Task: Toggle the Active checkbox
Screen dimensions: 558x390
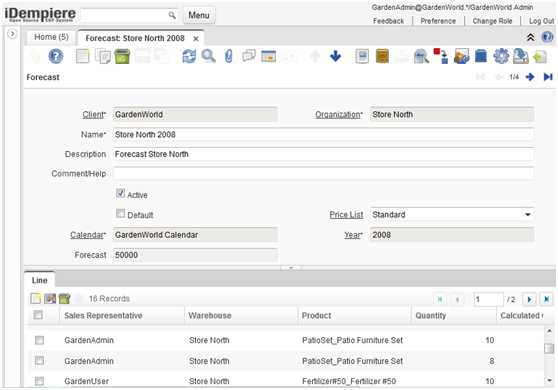Action: (120, 193)
